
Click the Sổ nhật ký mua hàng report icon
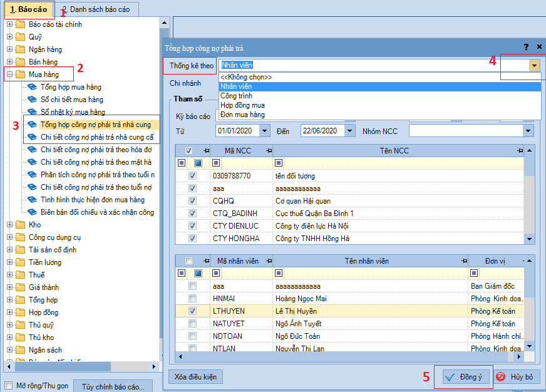tap(32, 111)
